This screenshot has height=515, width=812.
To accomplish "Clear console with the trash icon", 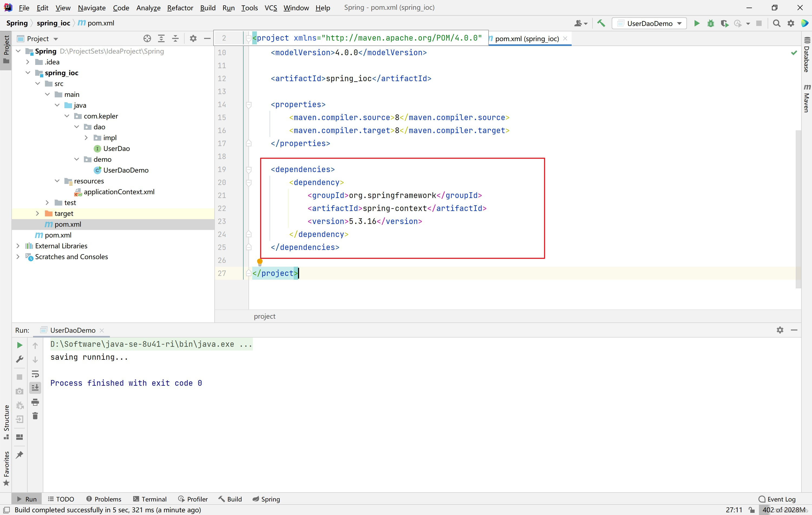I will tap(35, 415).
